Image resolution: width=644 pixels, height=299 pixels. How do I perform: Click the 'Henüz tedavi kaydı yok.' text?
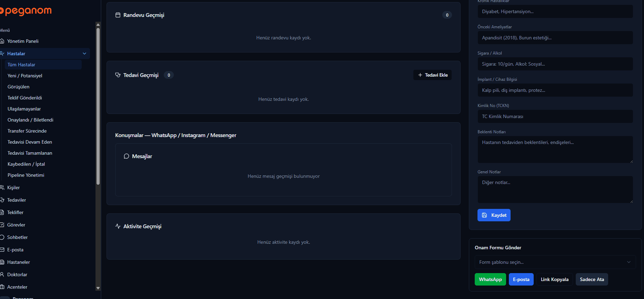point(283,99)
